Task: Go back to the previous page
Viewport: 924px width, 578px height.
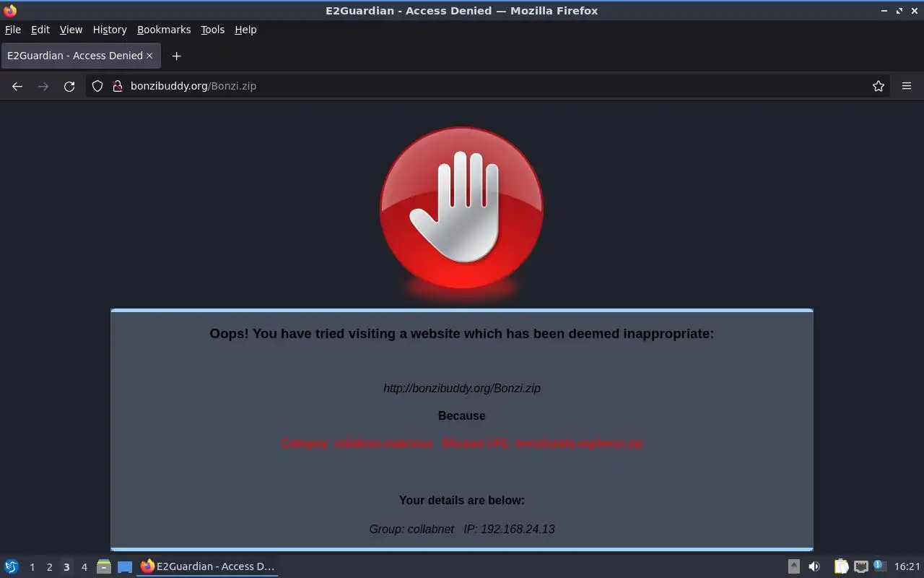Action: [17, 86]
